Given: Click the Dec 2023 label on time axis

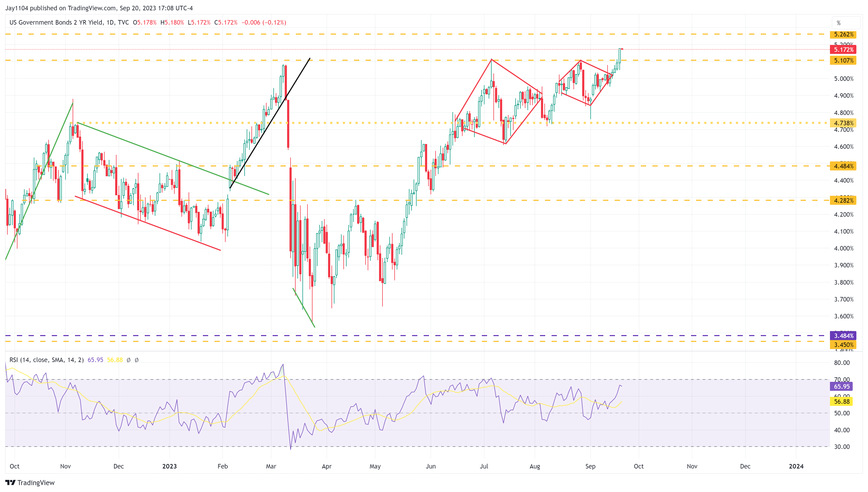Looking at the screenshot, I should pyautogui.click(x=745, y=466).
